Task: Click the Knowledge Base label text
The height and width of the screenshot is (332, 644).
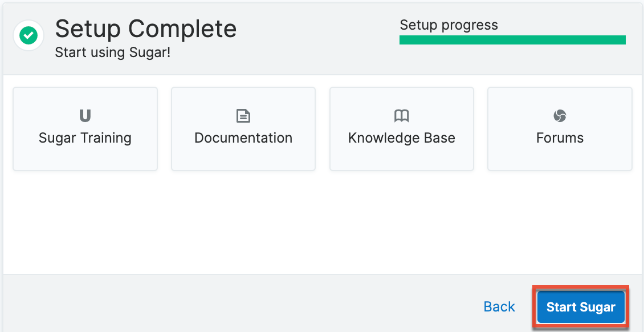Action: tap(402, 137)
